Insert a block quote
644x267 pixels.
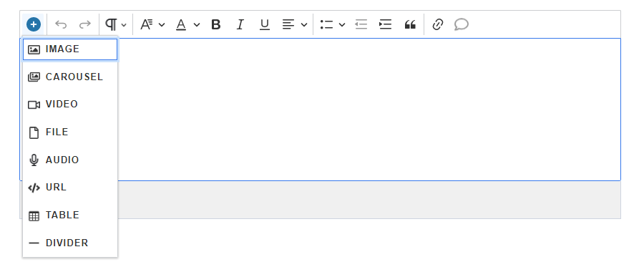pos(410,24)
